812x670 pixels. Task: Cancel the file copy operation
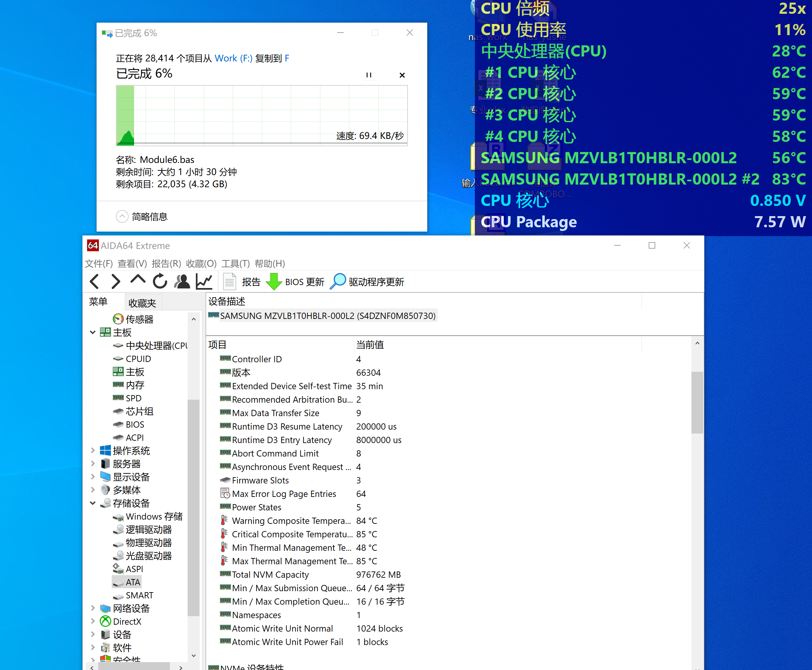402,75
